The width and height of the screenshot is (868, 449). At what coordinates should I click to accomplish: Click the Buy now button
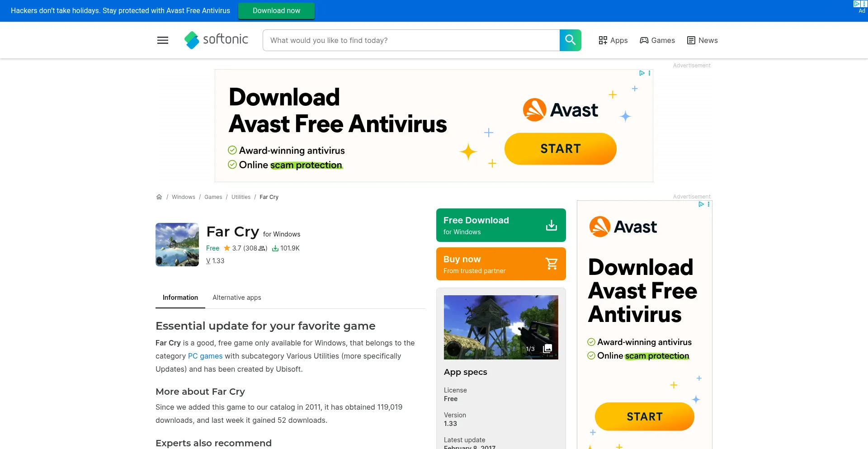[x=501, y=264]
